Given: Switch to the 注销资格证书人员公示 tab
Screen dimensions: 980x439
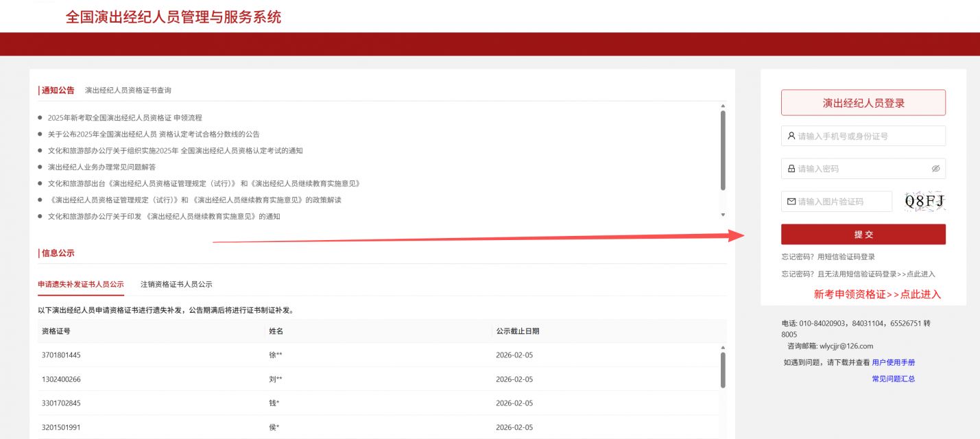Looking at the screenshot, I should [176, 284].
